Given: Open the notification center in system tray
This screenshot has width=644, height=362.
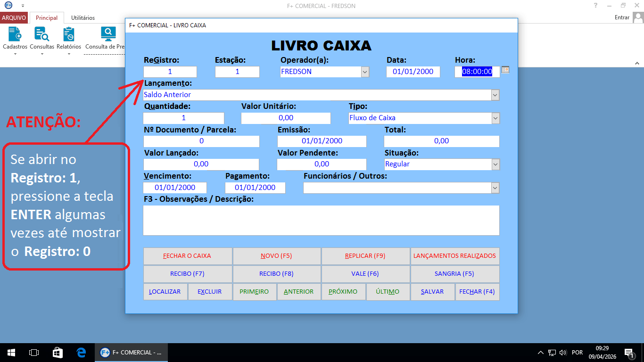Looking at the screenshot, I should pyautogui.click(x=629, y=352).
